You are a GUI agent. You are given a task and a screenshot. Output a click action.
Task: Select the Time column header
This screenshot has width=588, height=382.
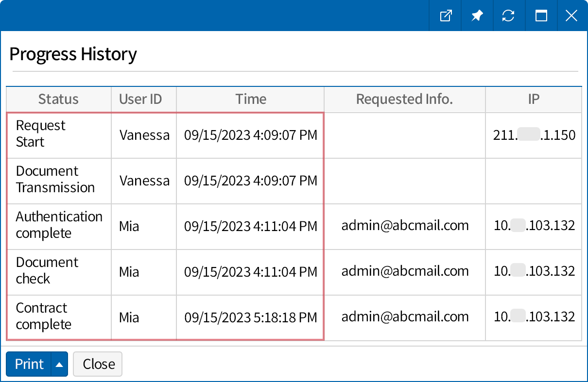[x=250, y=99]
